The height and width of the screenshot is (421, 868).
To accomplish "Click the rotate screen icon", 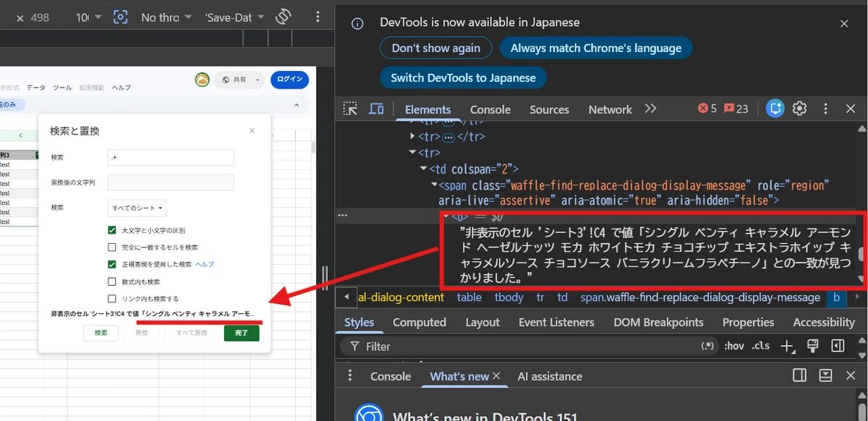I will pyautogui.click(x=283, y=17).
